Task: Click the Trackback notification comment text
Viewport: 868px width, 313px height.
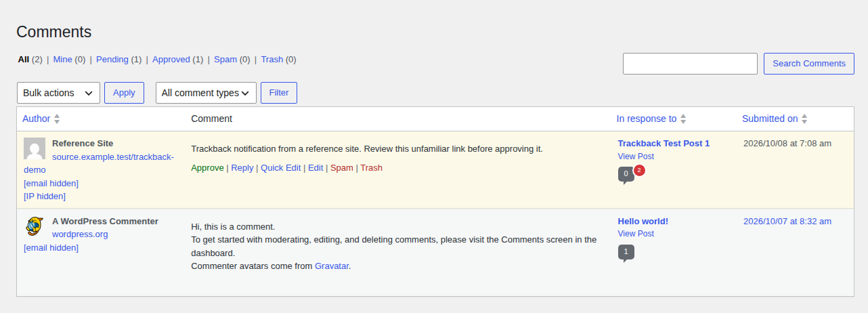Action: pyautogui.click(x=367, y=149)
